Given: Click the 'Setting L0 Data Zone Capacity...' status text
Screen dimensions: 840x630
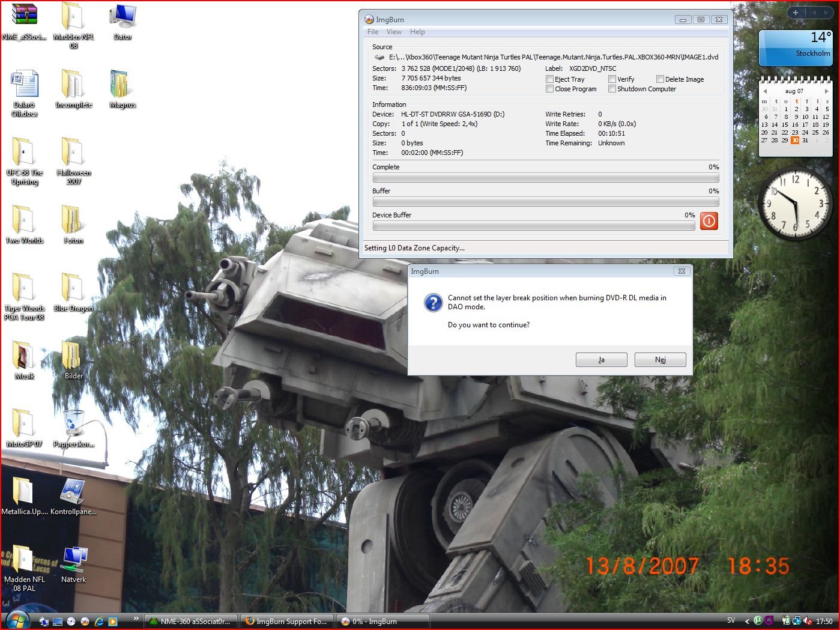Looking at the screenshot, I should click(414, 248).
